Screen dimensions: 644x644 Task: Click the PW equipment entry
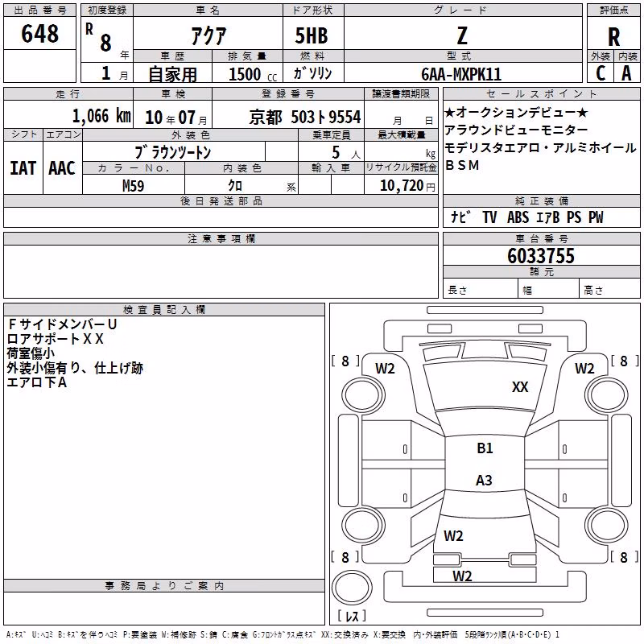tap(596, 217)
